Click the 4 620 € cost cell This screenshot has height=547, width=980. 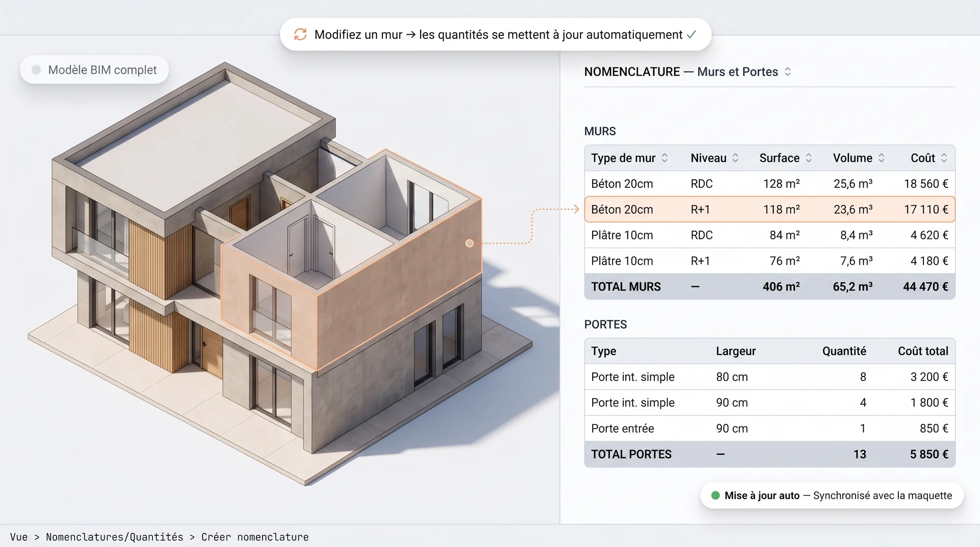tap(929, 235)
